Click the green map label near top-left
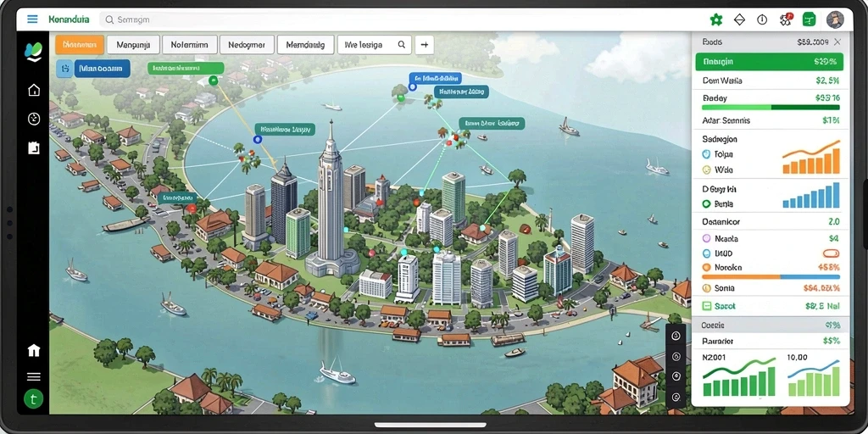This screenshot has width=868, height=434. 186,68
